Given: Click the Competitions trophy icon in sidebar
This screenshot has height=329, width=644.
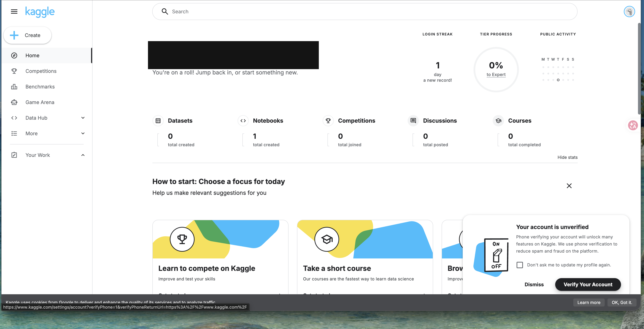Looking at the screenshot, I should coord(14,71).
